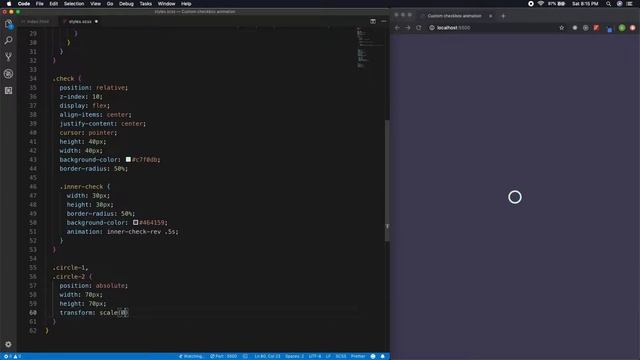
Task: Click the feedback smiley in status bar
Action: coord(373,356)
